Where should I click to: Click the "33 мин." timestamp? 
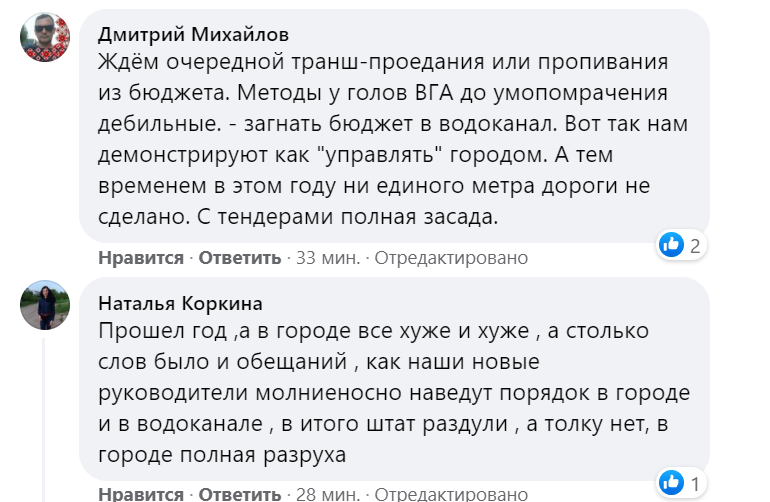(328, 258)
